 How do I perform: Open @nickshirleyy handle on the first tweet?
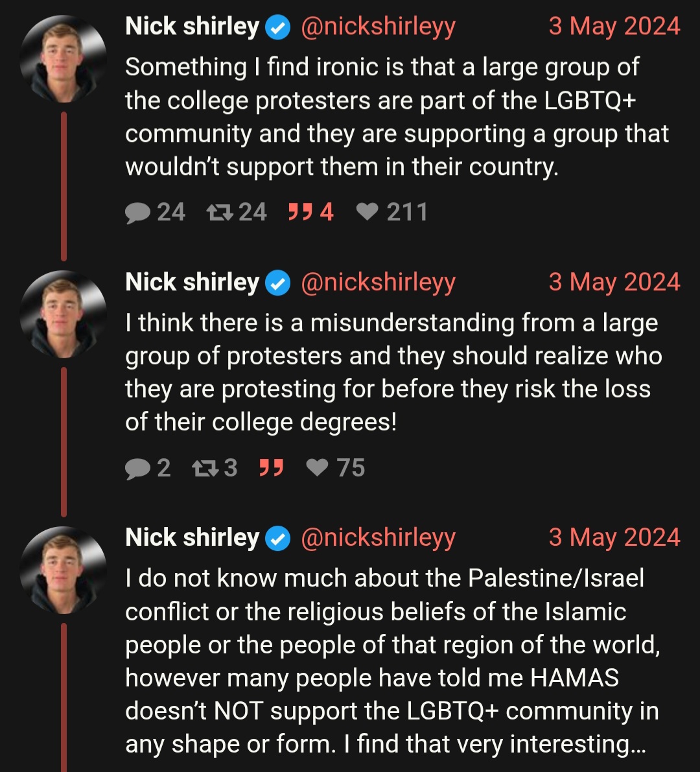tap(378, 27)
